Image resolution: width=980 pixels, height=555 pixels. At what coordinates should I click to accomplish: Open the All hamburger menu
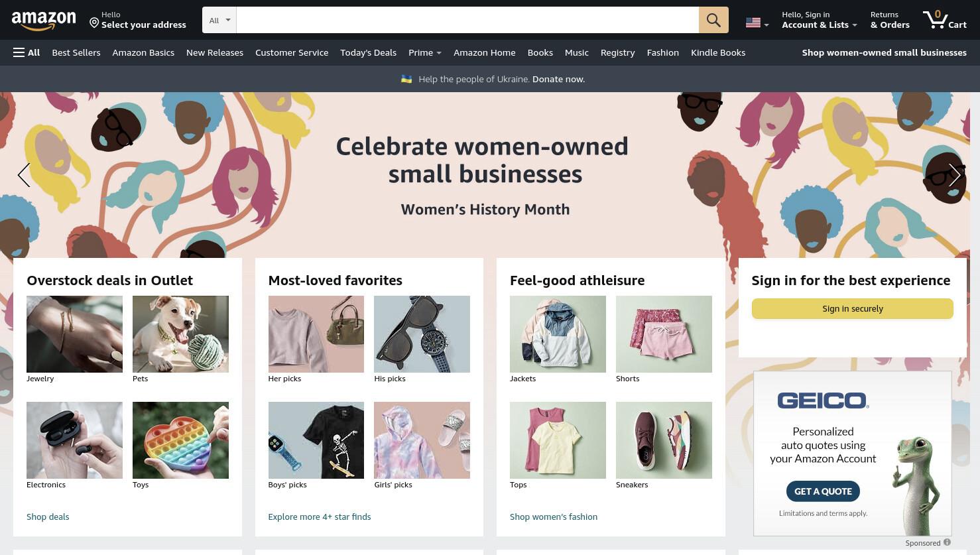[27, 52]
